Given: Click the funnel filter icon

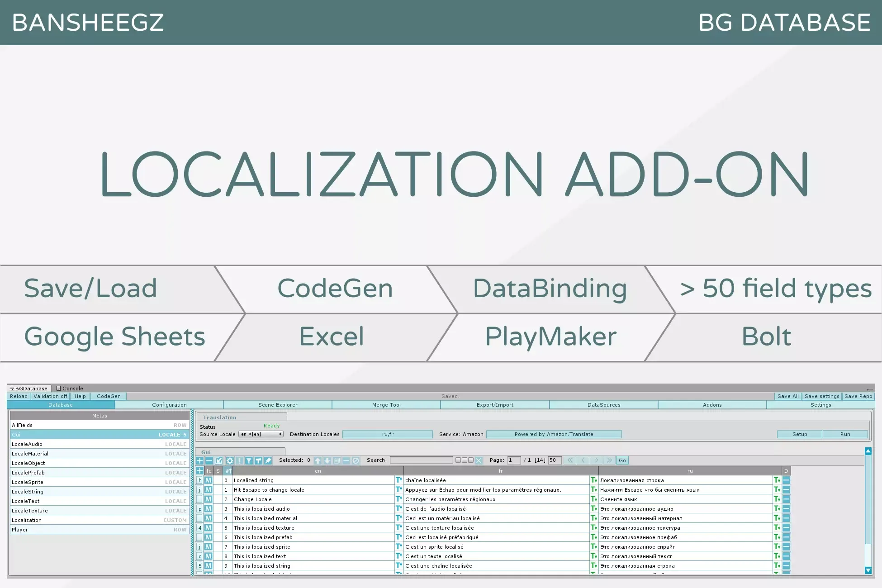Looking at the screenshot, I should click(249, 460).
